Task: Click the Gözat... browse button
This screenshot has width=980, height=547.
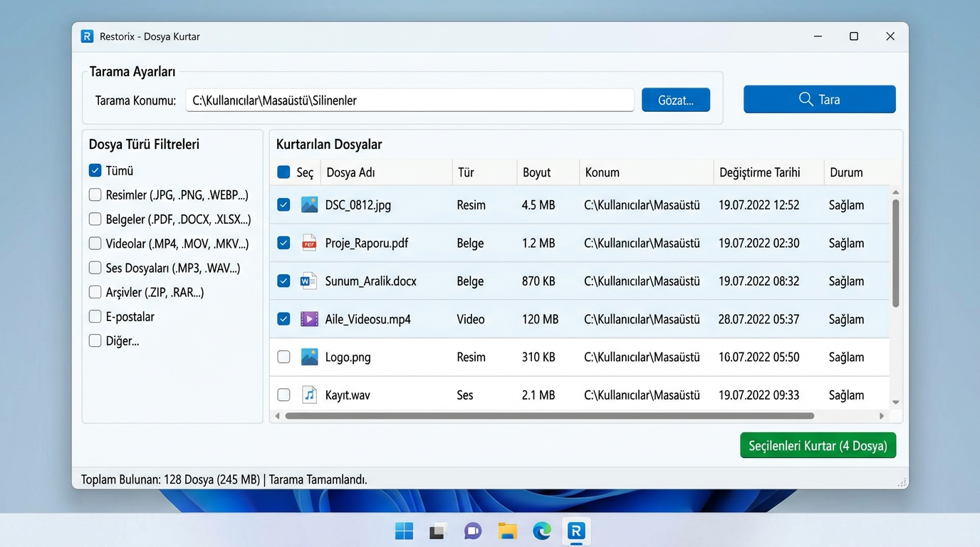Action: [x=676, y=100]
